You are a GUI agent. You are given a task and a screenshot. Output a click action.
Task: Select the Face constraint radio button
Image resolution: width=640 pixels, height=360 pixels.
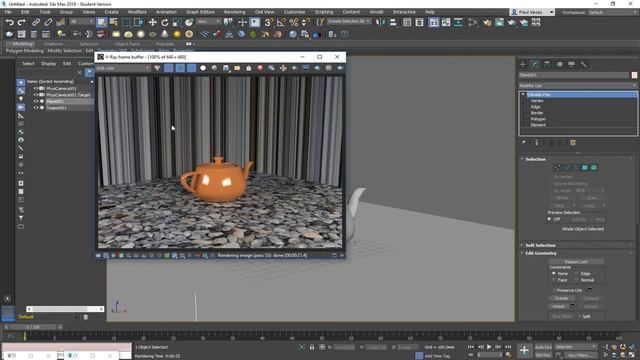[x=554, y=280]
